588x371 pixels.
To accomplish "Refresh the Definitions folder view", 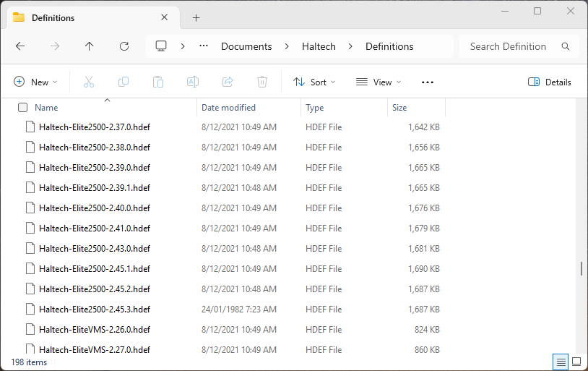I will (x=124, y=46).
